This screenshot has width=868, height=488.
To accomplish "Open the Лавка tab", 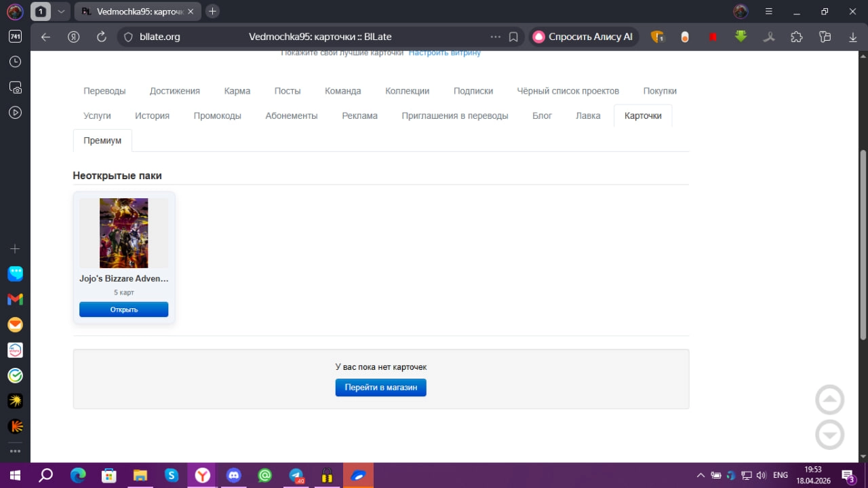I will pos(588,116).
